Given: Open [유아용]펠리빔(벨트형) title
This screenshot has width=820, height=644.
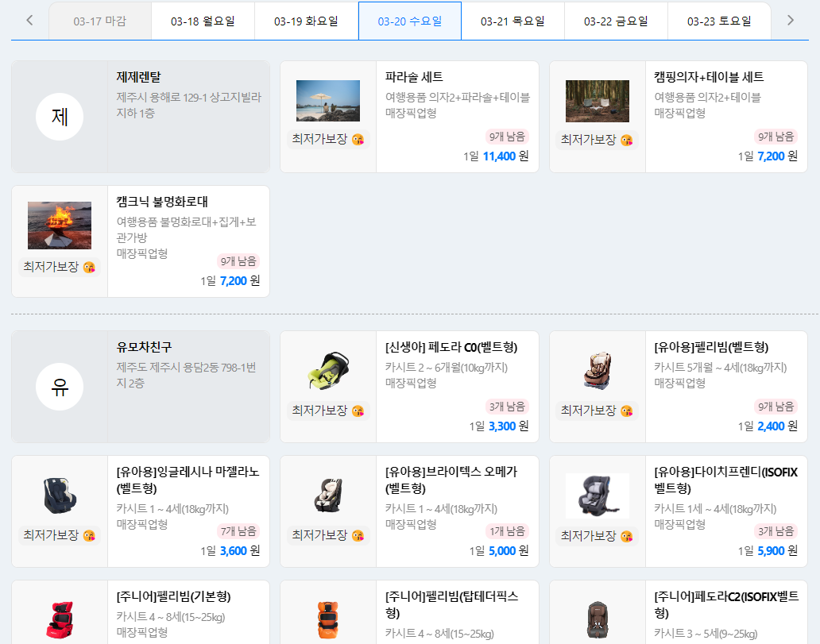Looking at the screenshot, I should point(711,347).
